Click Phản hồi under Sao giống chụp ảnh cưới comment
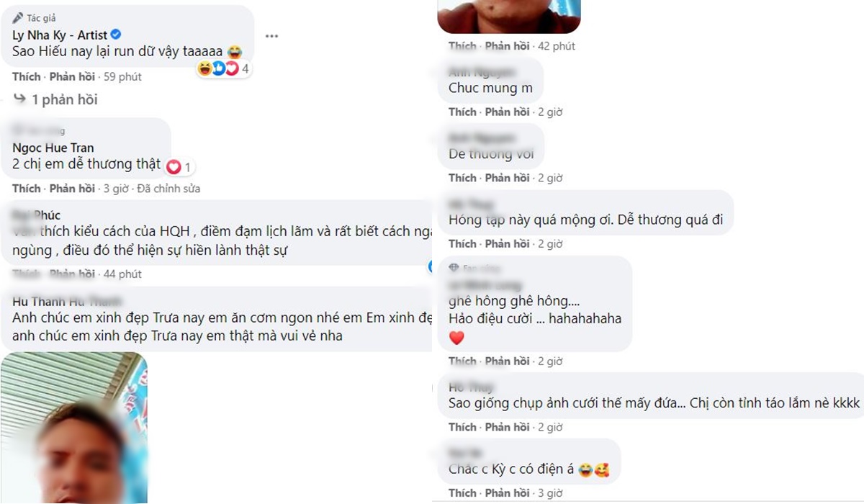The width and height of the screenshot is (864, 504). [508, 427]
